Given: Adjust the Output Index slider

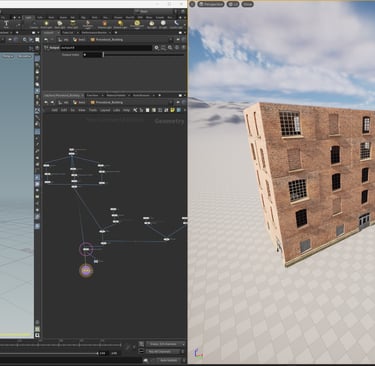Looking at the screenshot, I should click(x=143, y=54).
